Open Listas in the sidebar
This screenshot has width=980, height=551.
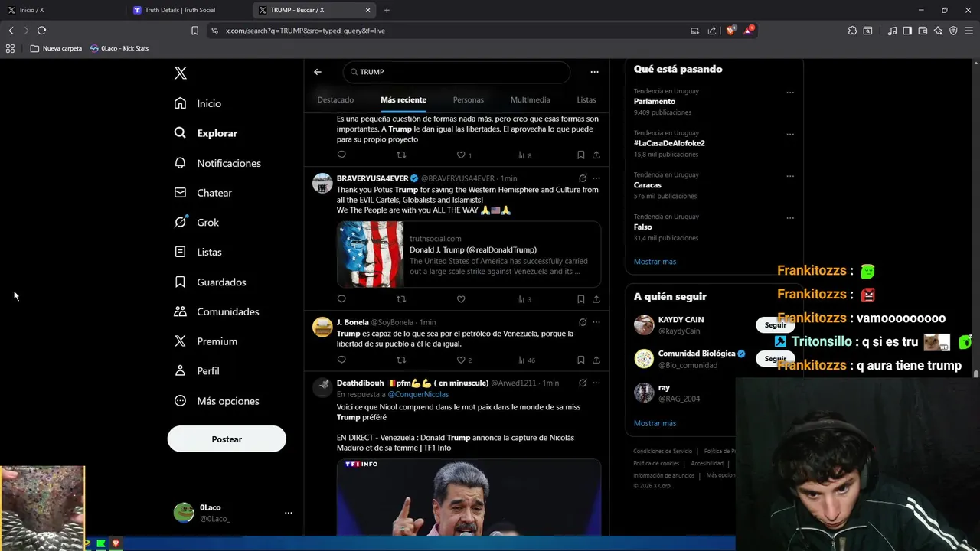[x=198, y=252]
